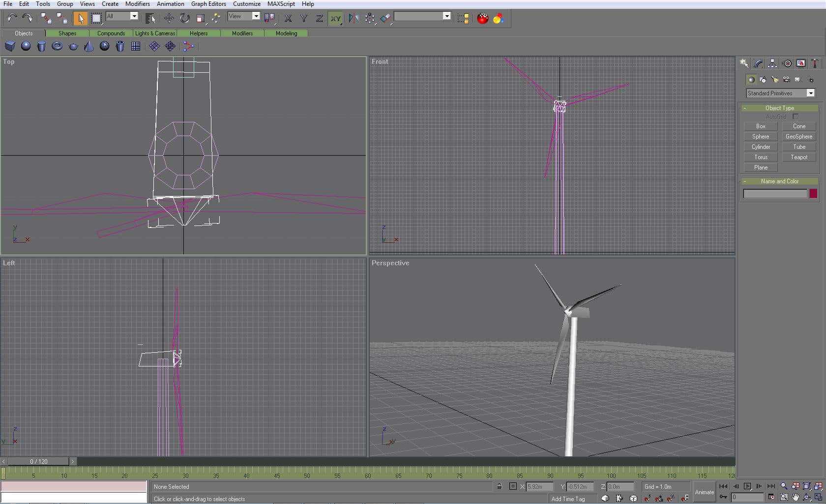The image size is (826, 504).
Task: Click the Render Scene teapot icon
Action: tap(482, 18)
